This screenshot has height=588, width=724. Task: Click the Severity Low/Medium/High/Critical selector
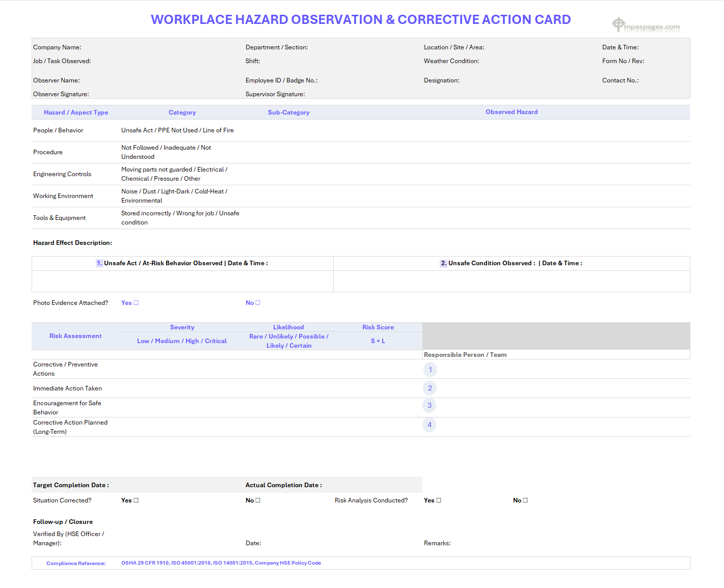pos(182,341)
